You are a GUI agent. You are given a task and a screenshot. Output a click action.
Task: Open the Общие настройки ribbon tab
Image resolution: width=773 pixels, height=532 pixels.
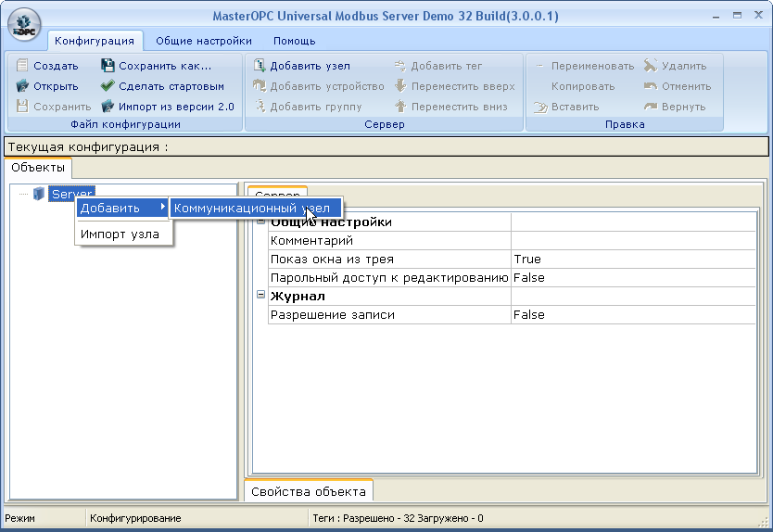[204, 41]
